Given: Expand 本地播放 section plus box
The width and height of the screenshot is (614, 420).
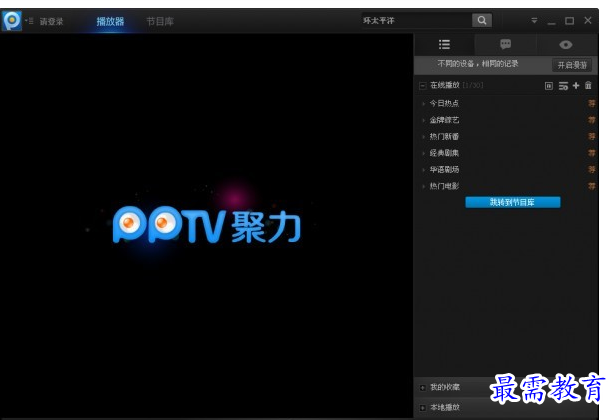Looking at the screenshot, I should [x=423, y=408].
